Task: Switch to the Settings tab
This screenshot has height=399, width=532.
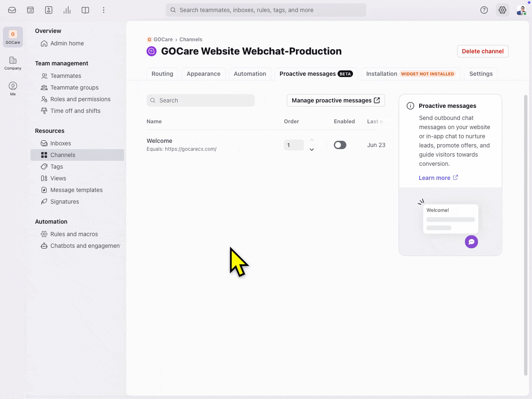Action: click(481, 74)
